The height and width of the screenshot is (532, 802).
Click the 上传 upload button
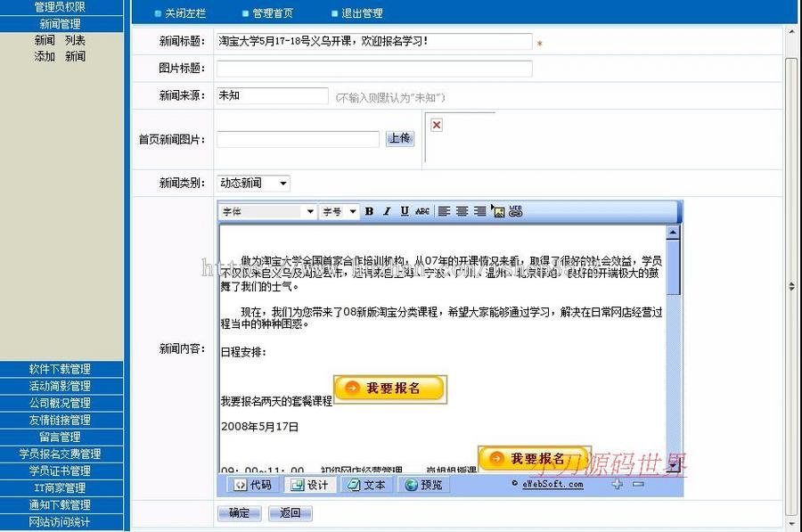399,139
